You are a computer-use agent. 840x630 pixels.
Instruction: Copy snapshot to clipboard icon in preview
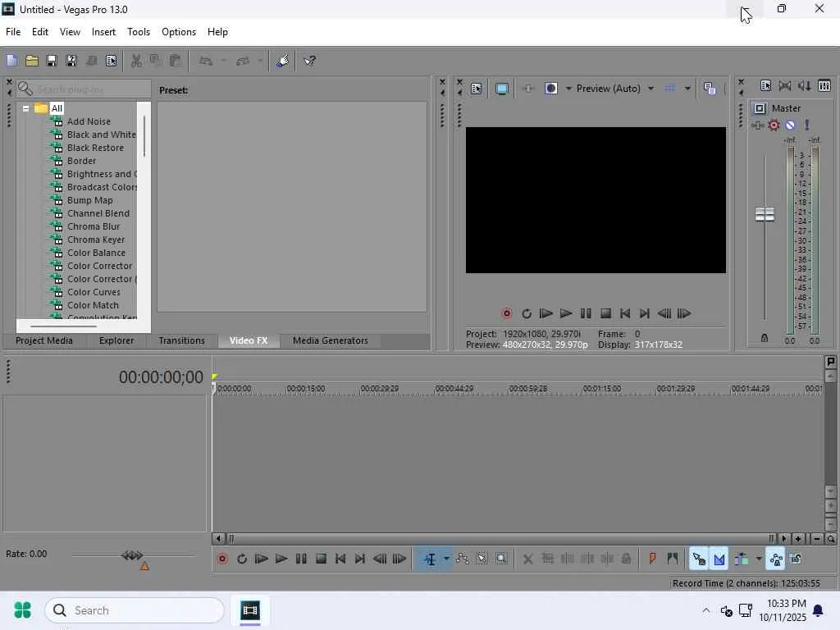click(710, 89)
